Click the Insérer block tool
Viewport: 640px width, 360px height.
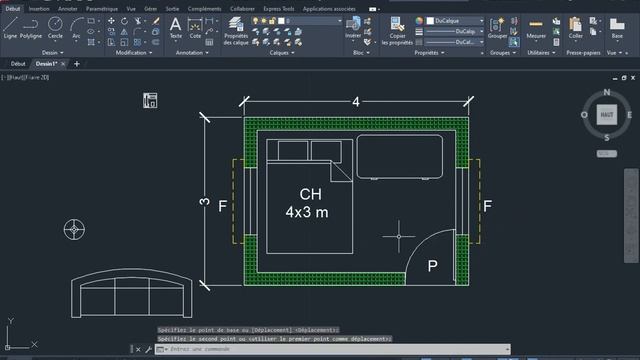pyautogui.click(x=353, y=28)
